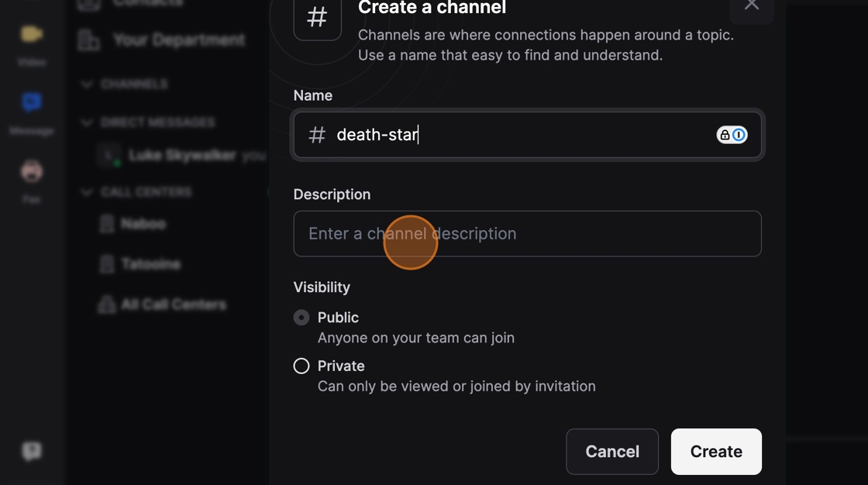The width and height of the screenshot is (868, 485).
Task: Collapse the Call Centers section chevron
Action: click(86, 192)
